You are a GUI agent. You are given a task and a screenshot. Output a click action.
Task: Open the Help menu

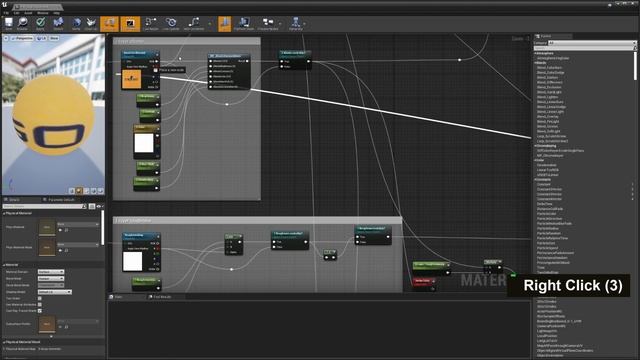(x=57, y=13)
